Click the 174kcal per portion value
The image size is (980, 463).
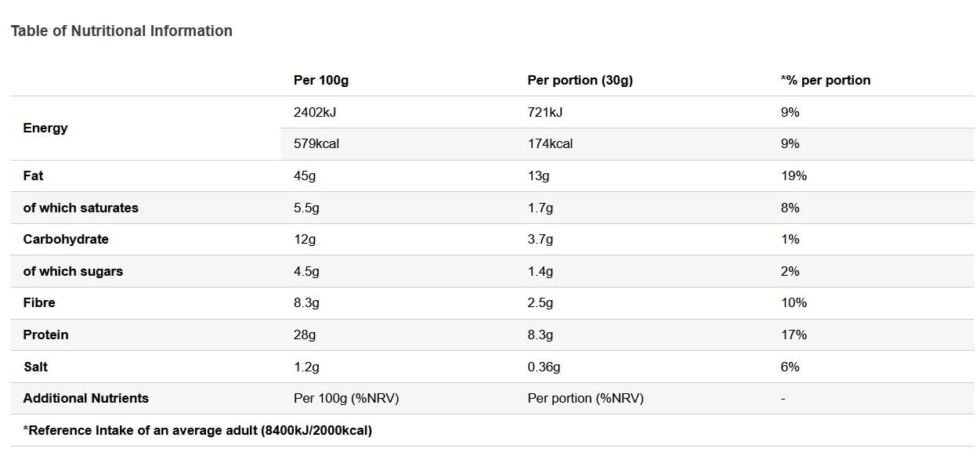point(550,143)
